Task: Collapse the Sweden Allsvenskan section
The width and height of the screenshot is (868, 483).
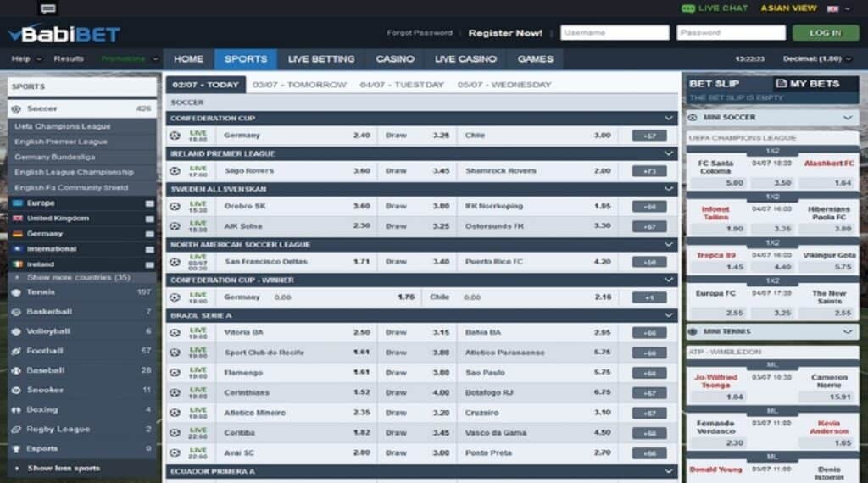Action: (668, 189)
